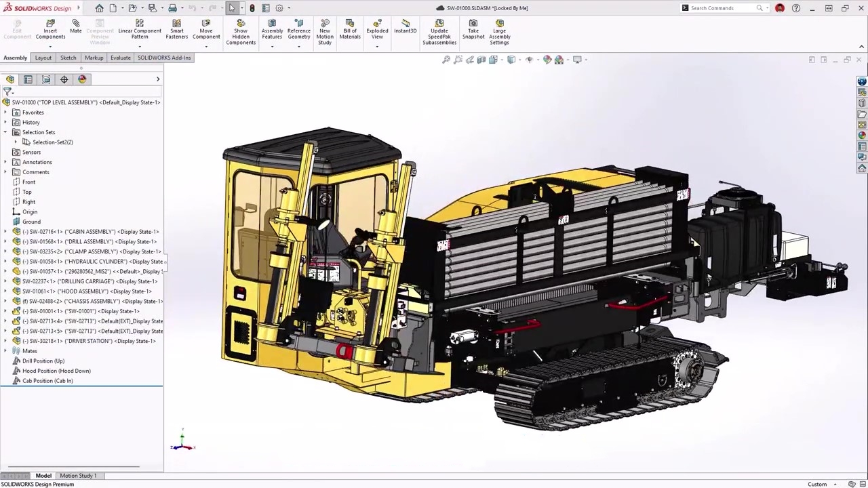Open the ConfigurationManager tab icon

click(46, 79)
